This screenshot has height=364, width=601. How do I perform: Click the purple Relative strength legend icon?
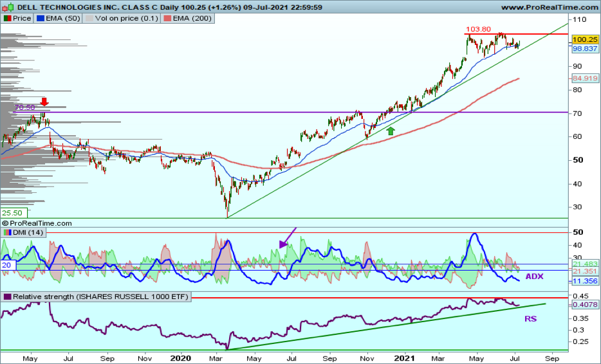pyautogui.click(x=7, y=296)
